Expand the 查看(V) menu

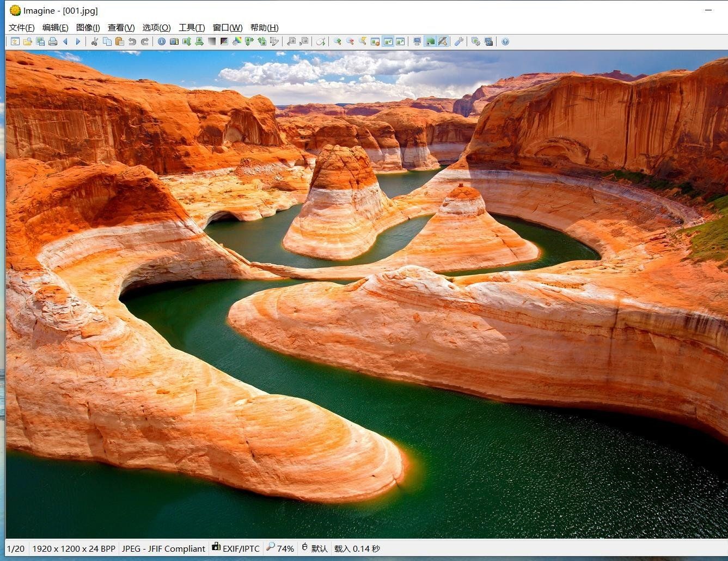pyautogui.click(x=121, y=28)
